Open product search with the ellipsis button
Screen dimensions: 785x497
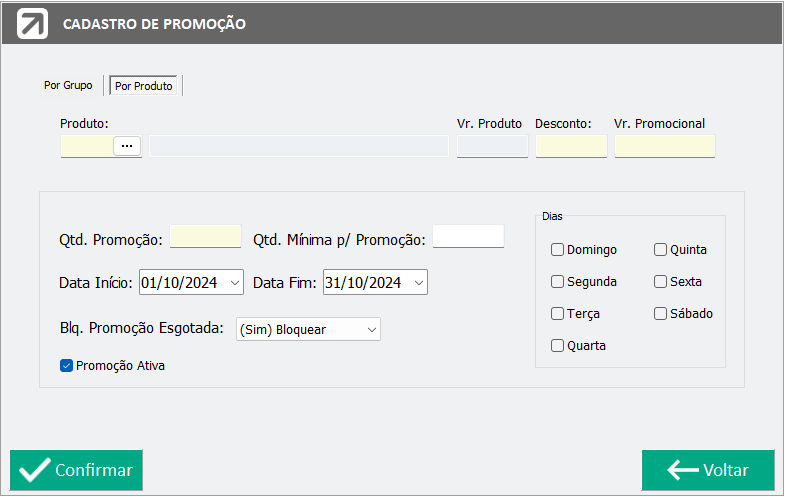pos(127,146)
